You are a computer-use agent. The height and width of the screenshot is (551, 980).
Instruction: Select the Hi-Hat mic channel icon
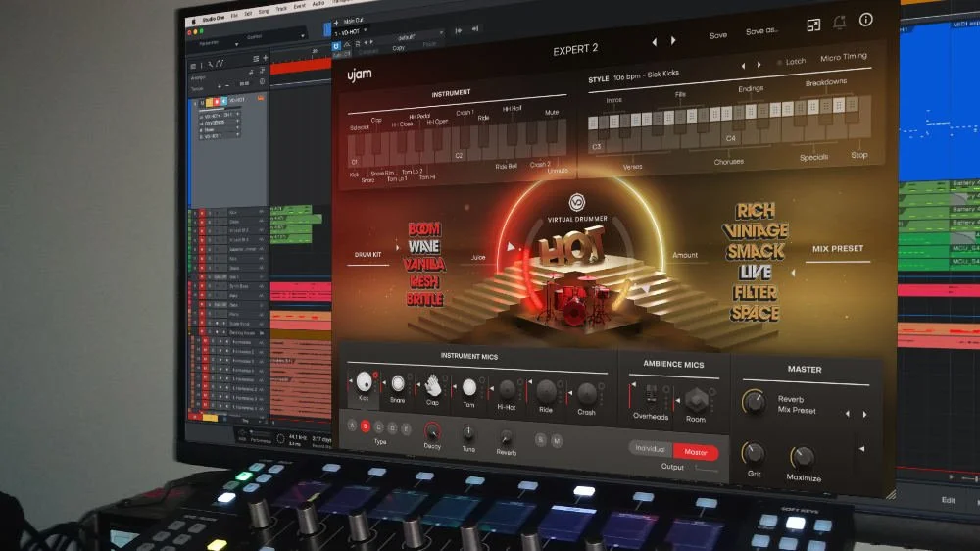pyautogui.click(x=507, y=390)
